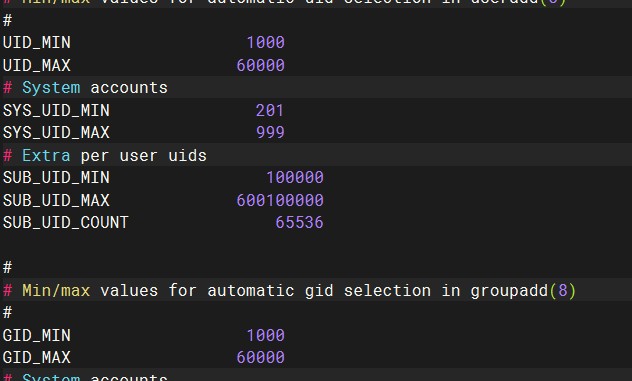Click the UID_MIN key name

tap(37, 42)
